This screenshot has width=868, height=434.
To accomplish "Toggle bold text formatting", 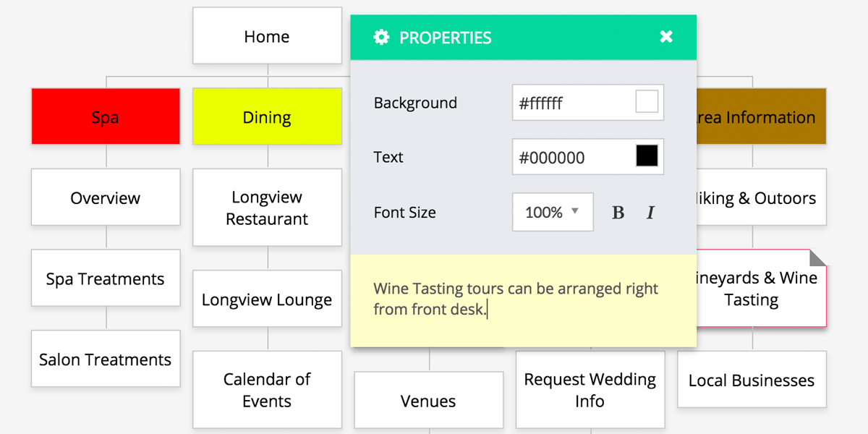I will [618, 213].
